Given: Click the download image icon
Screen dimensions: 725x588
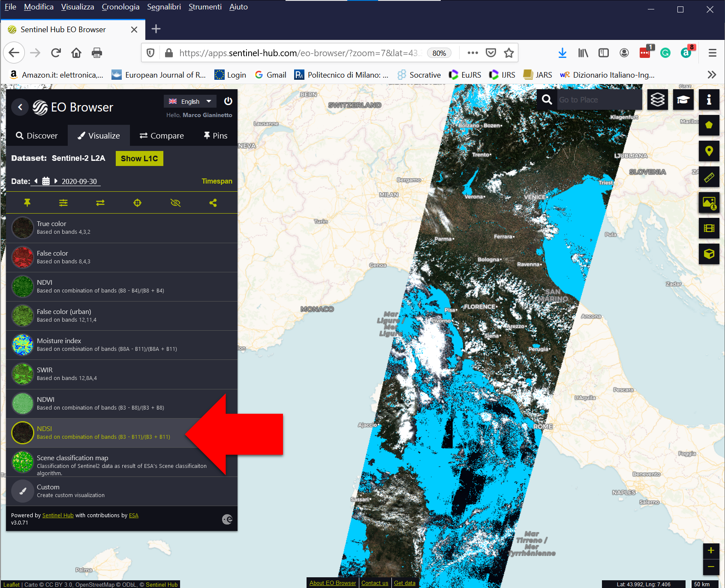Looking at the screenshot, I should (x=709, y=202).
